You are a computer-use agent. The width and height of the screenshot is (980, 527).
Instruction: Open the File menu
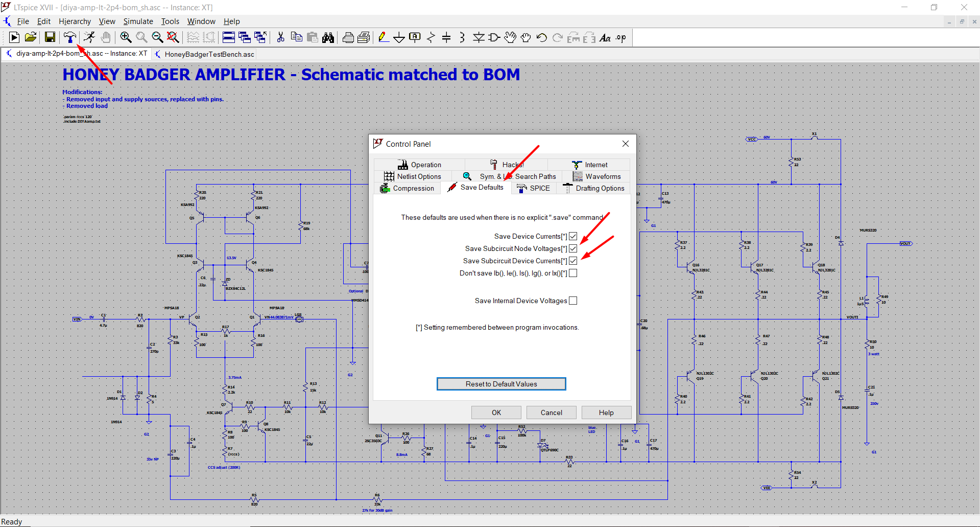click(23, 21)
